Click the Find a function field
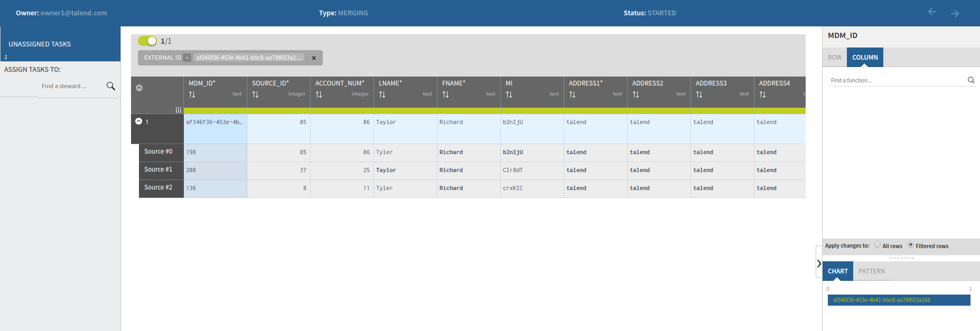The width and height of the screenshot is (980, 331). tap(895, 80)
